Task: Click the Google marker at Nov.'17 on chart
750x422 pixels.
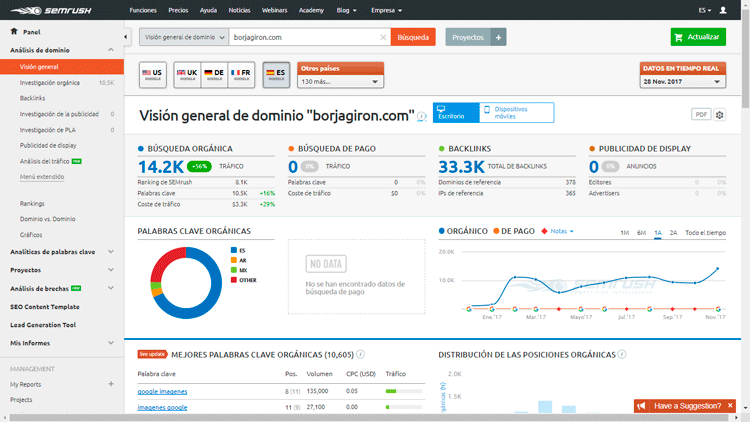Action: (718, 309)
